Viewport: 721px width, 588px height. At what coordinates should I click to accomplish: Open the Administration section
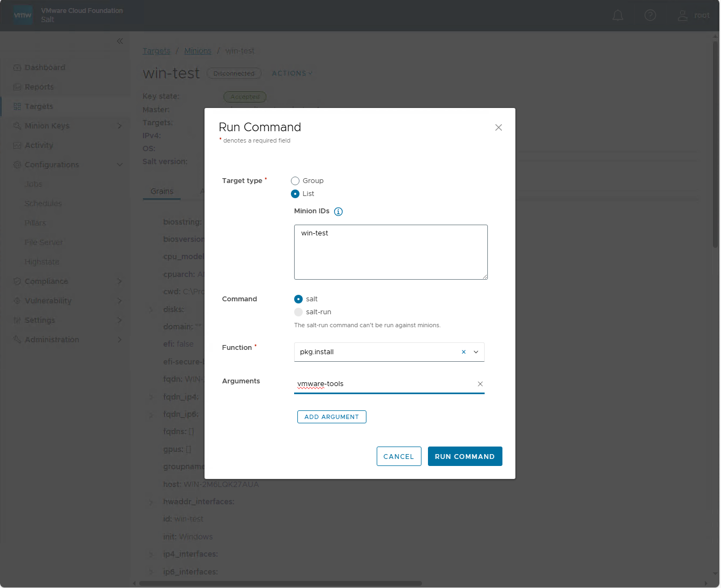[52, 339]
